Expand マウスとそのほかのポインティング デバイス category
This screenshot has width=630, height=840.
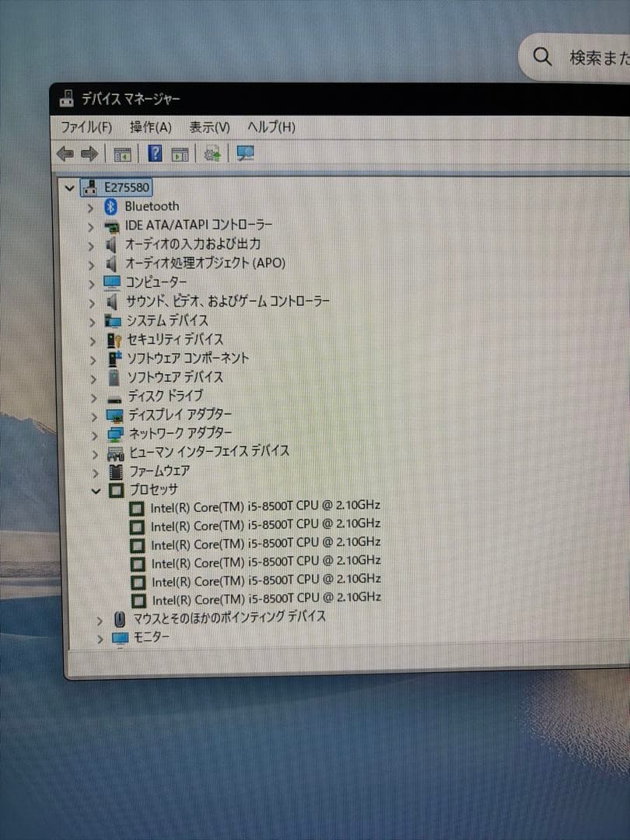point(99,621)
